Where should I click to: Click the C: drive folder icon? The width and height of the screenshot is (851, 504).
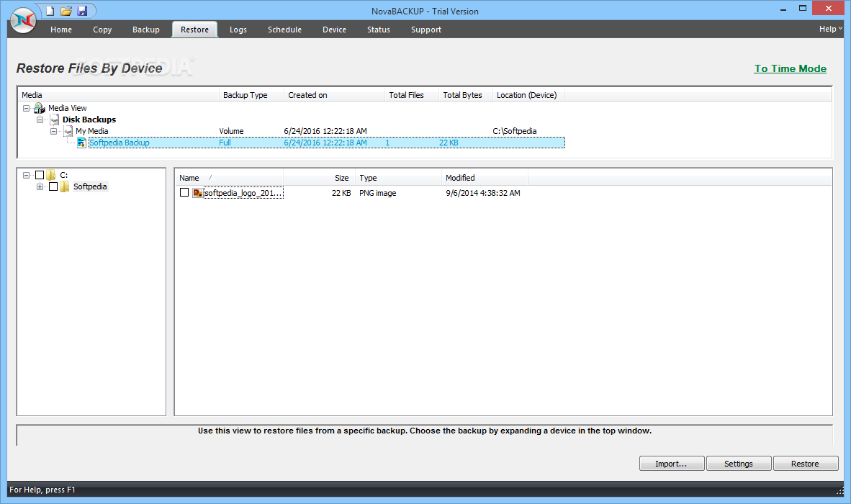[x=51, y=175]
